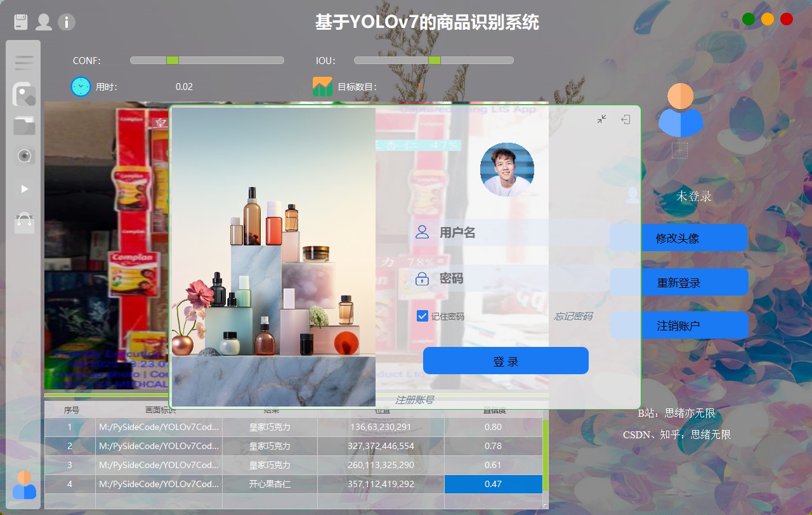Click the green window control dot
The width and height of the screenshot is (812, 515).
[x=749, y=19]
